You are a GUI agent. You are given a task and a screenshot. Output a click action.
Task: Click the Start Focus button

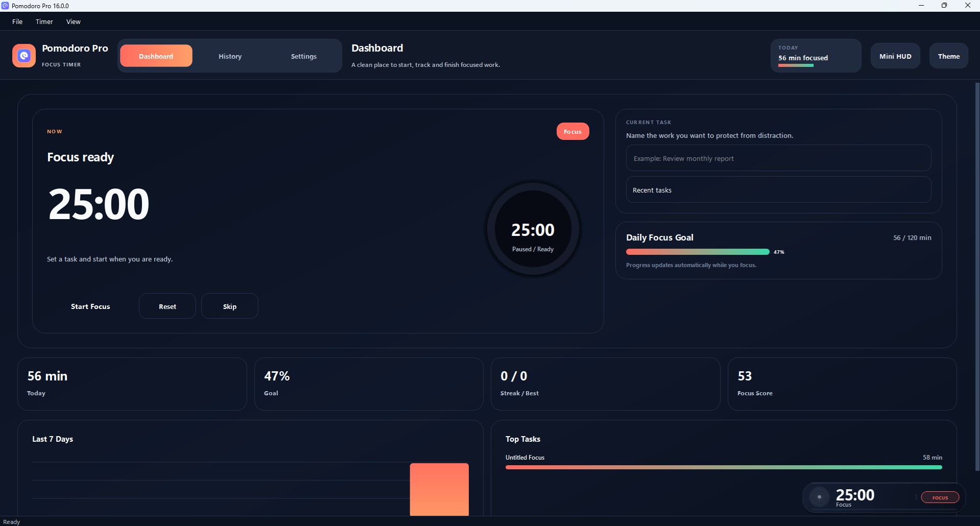tap(90, 306)
